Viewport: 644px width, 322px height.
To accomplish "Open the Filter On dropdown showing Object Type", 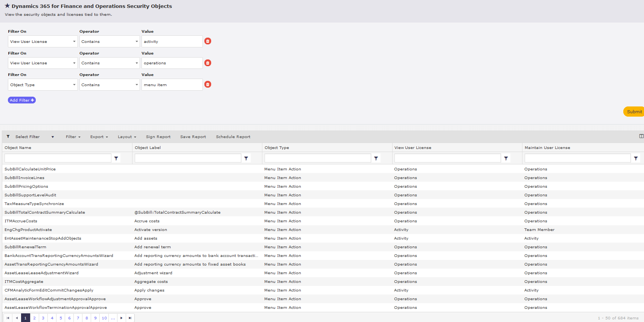I will tap(43, 85).
